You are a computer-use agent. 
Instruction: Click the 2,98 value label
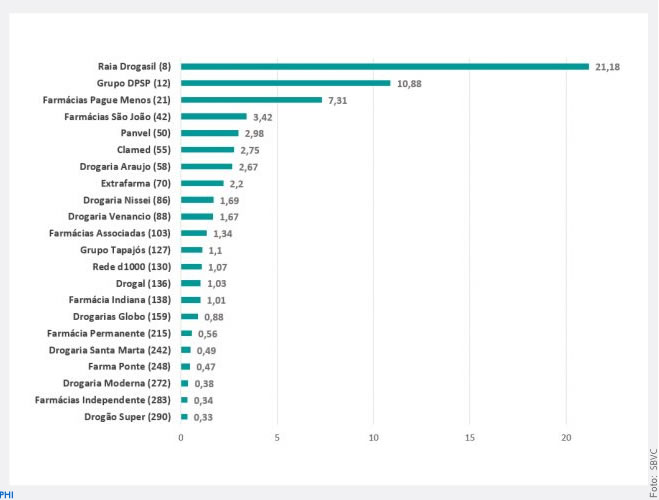click(254, 134)
